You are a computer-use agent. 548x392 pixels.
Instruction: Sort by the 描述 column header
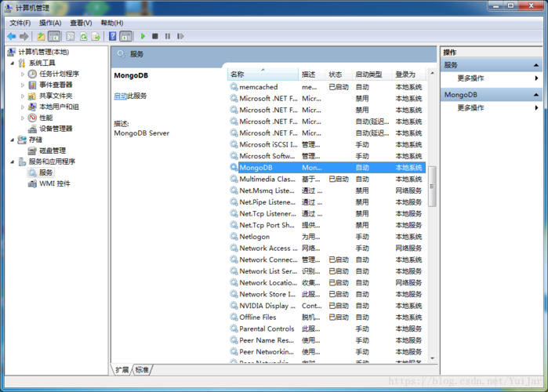pyautogui.click(x=312, y=74)
